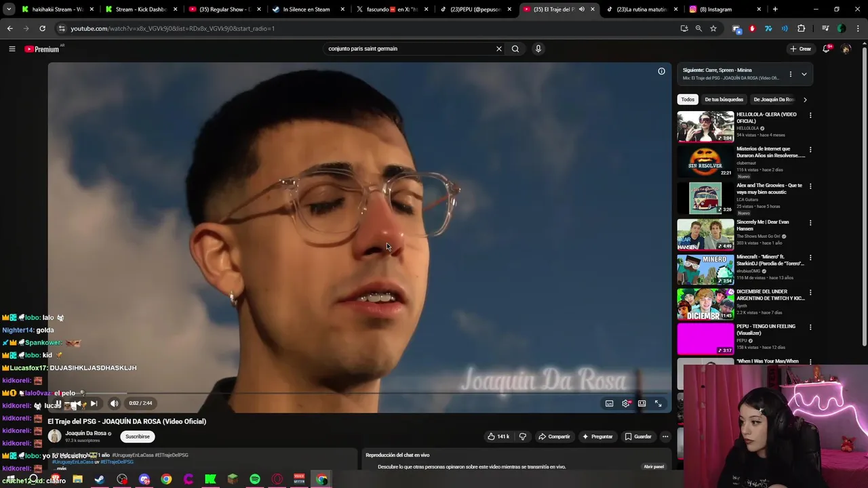This screenshot has height=488, width=868.
Task: Subscribe to Joaquín Da Rosa channel
Action: [x=138, y=436]
